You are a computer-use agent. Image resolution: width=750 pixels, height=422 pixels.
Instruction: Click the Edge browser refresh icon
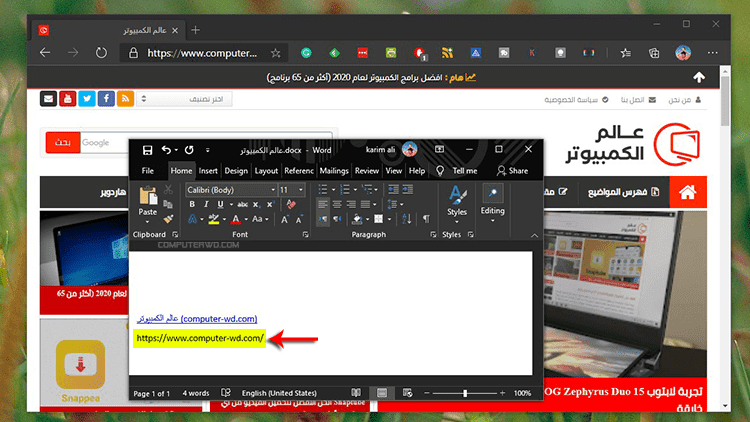click(101, 53)
